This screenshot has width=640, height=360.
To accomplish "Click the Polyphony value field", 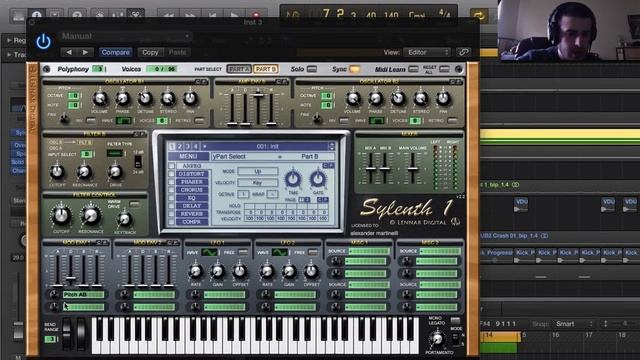I will pyautogui.click(x=98, y=69).
